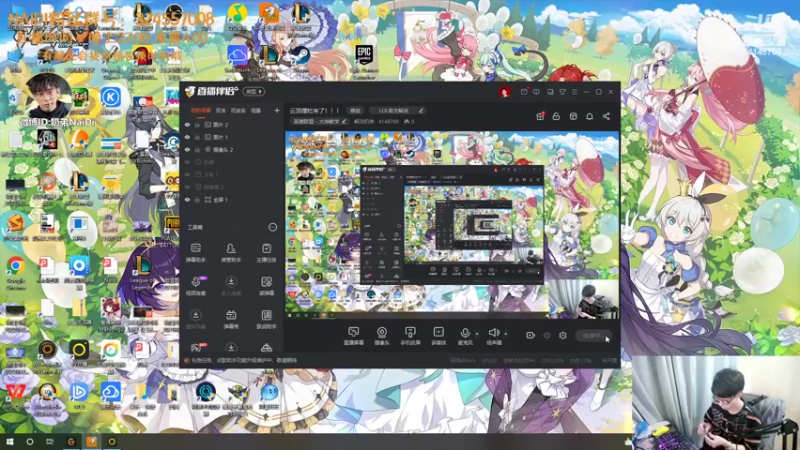Toggle the lock on the 图片 2 layer
The width and height of the screenshot is (800, 450).
coord(197,124)
